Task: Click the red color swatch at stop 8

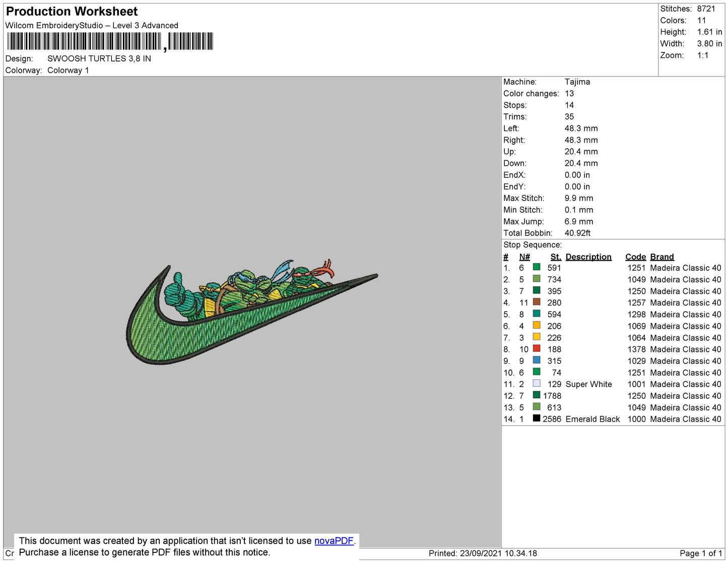Action: [537, 349]
